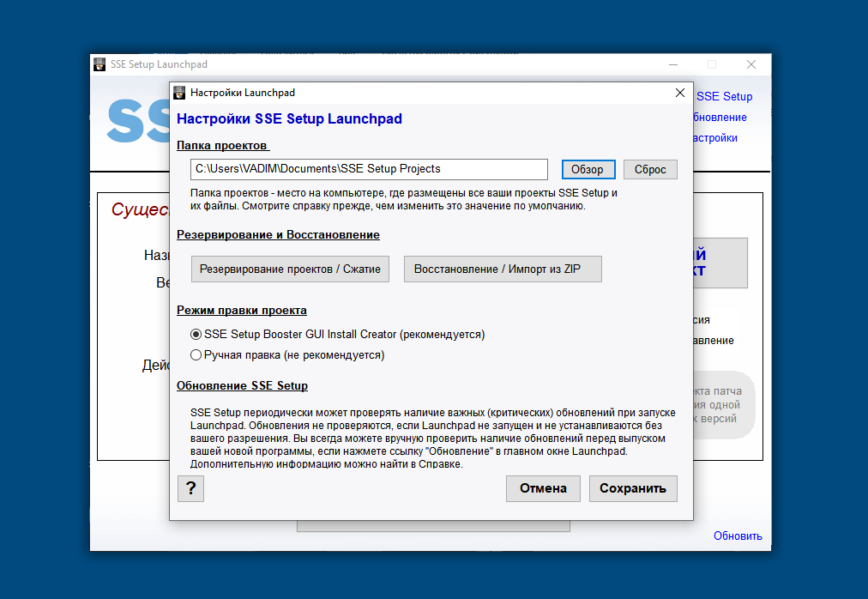Click the Резервирование и Восстановление heading

279,234
